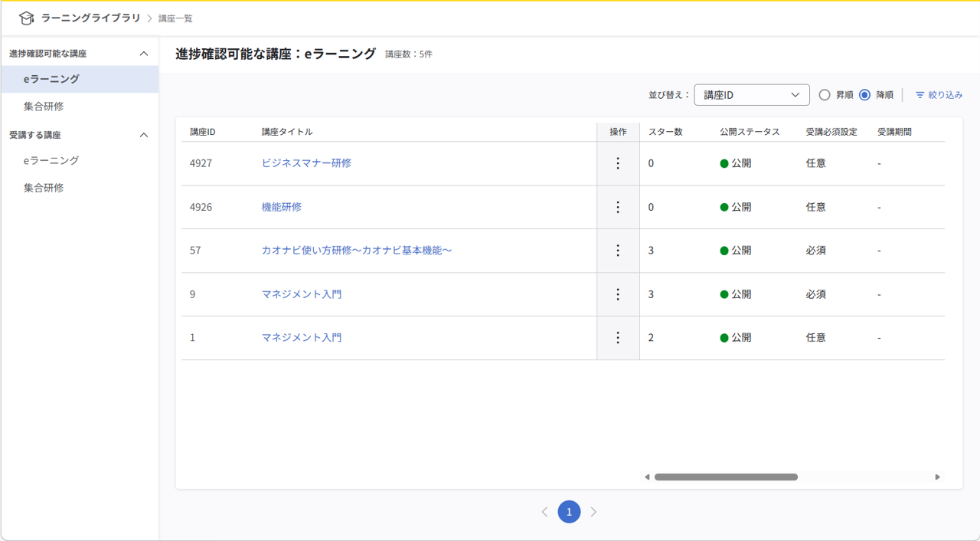
Task: Select 降順 descending radio button
Action: tap(865, 95)
